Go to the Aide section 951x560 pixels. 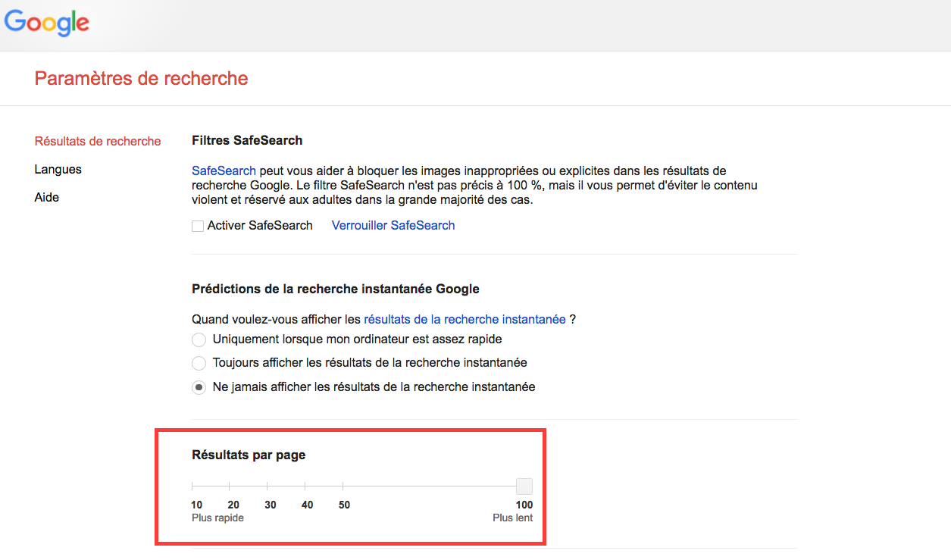[x=46, y=197]
